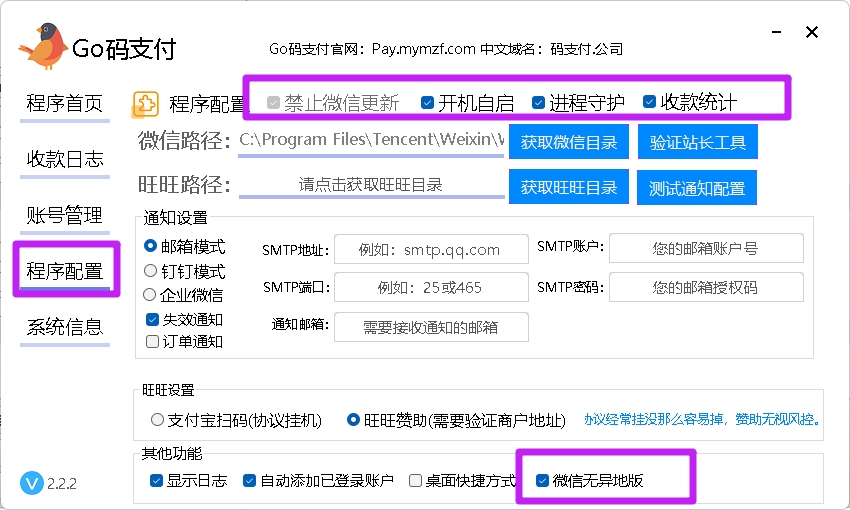Open the 系统信息 tab
The image size is (850, 510).
[65, 327]
